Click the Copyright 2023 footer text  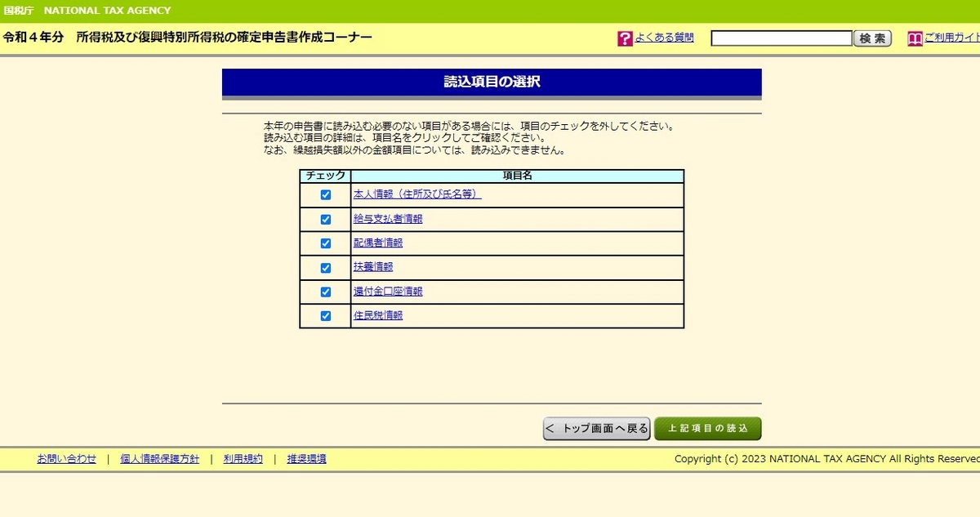[827, 459]
